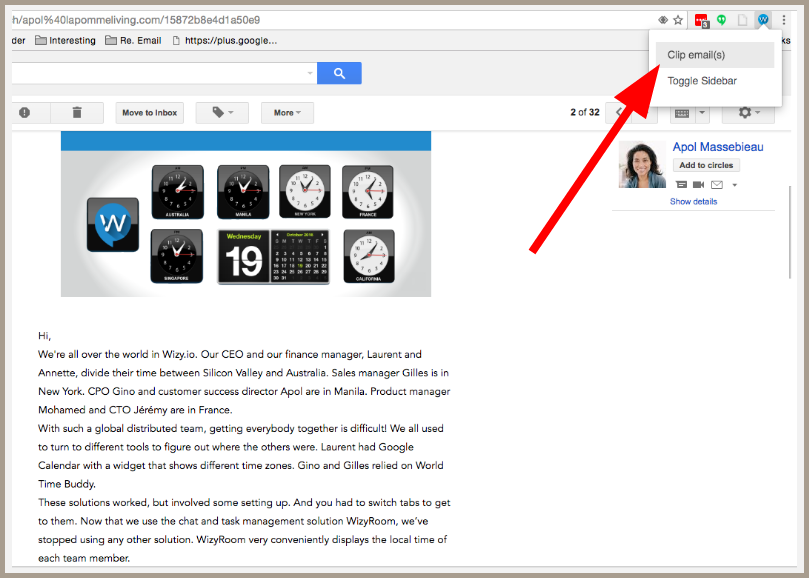
Task: Open the Chrome three-dot menu
Action: coord(784,20)
